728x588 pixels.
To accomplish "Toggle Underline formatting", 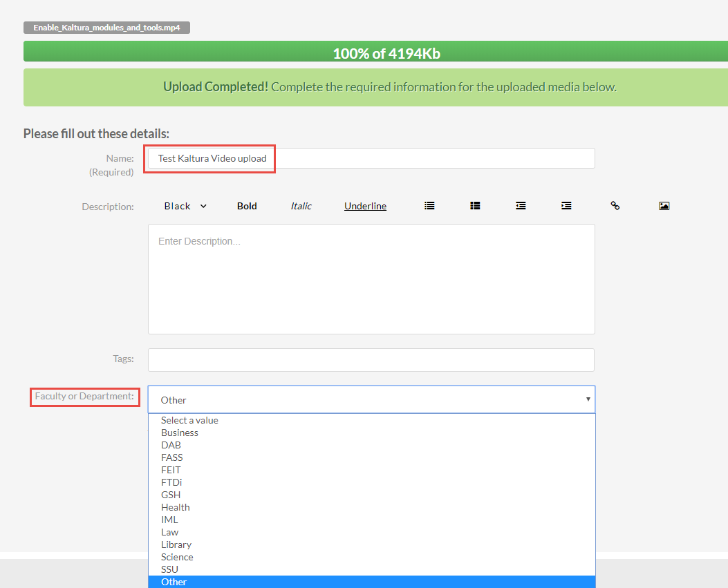I will 365,206.
